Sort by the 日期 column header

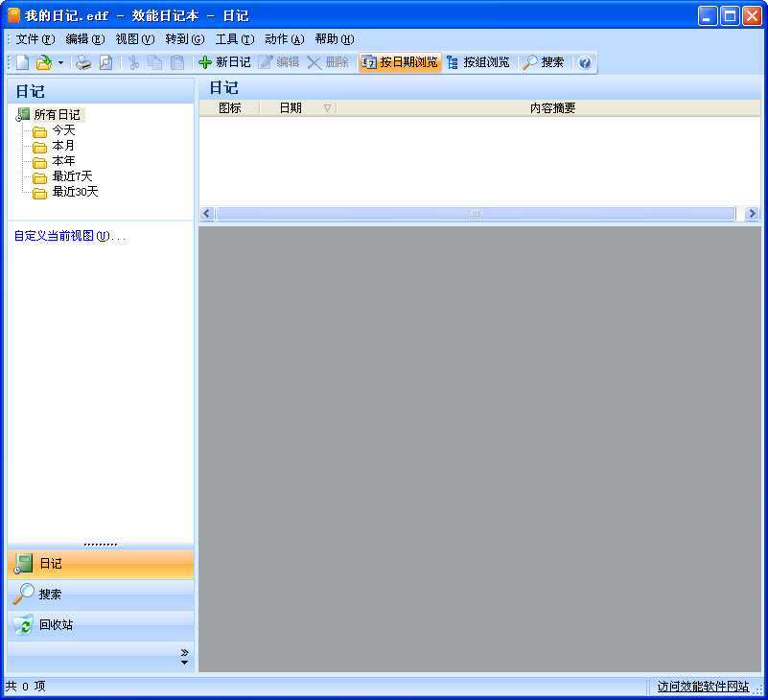click(x=298, y=108)
